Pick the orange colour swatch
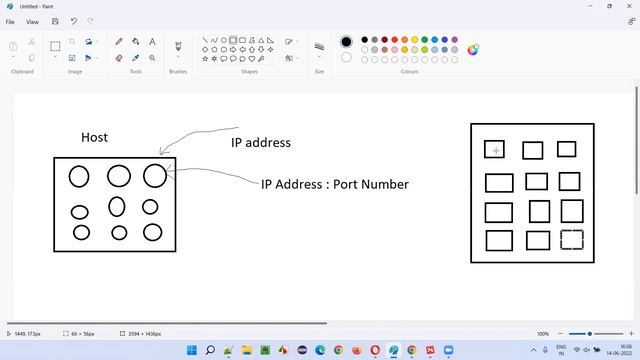The width and height of the screenshot is (640, 360). pyautogui.click(x=404, y=40)
